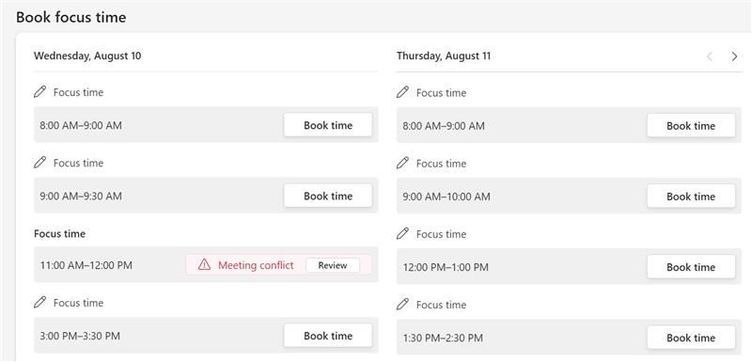
Task: Book time for Thursday 9:00 AM–10:00 AM
Action: (691, 196)
